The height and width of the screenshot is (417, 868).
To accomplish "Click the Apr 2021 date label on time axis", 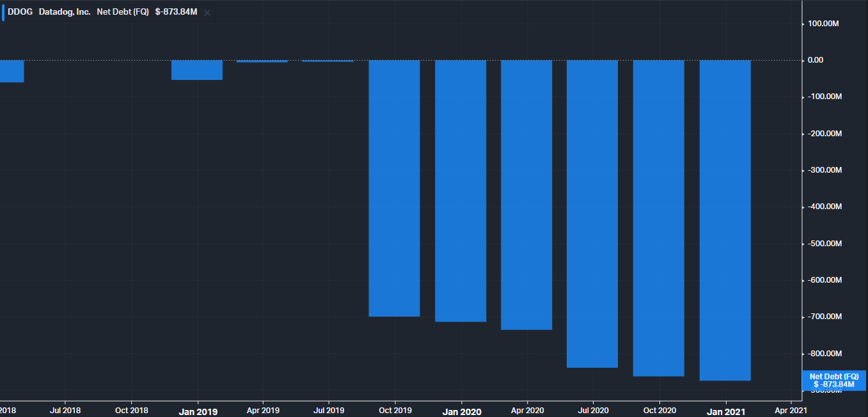I will [x=791, y=411].
